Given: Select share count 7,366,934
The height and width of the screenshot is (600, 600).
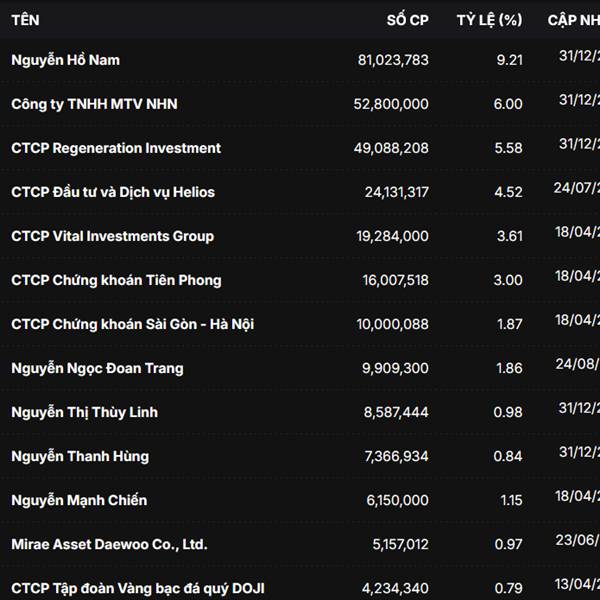Looking at the screenshot, I should pos(396,456).
